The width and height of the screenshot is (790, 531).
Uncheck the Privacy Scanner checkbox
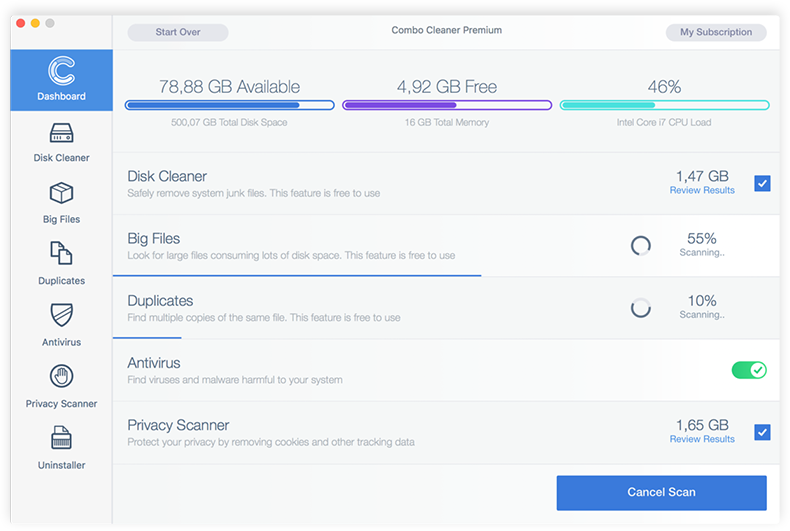tap(762, 432)
